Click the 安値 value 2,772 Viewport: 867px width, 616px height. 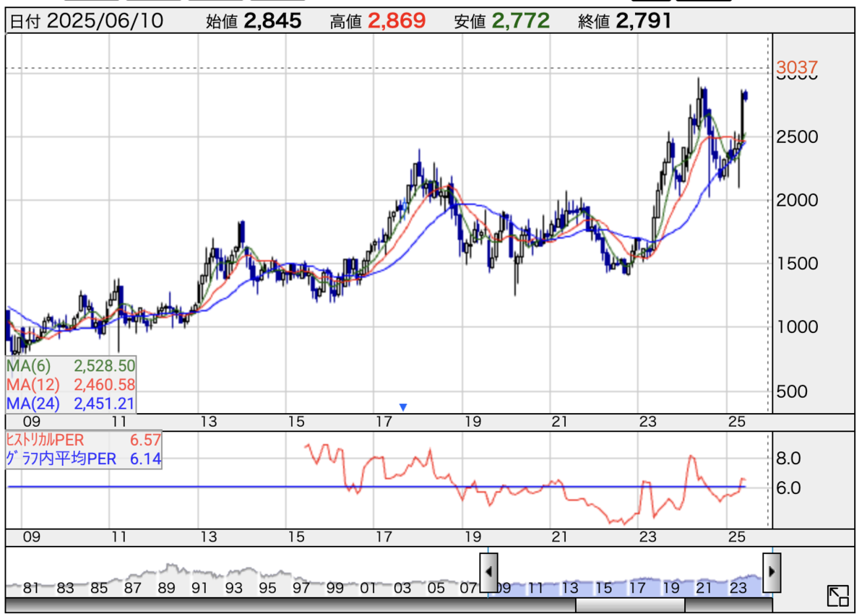521,22
